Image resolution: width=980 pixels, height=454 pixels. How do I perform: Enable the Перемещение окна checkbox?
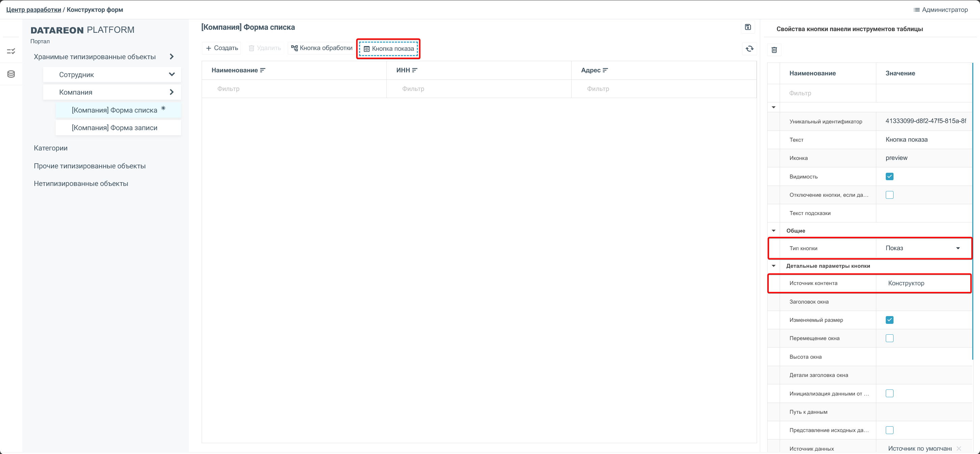coord(889,338)
